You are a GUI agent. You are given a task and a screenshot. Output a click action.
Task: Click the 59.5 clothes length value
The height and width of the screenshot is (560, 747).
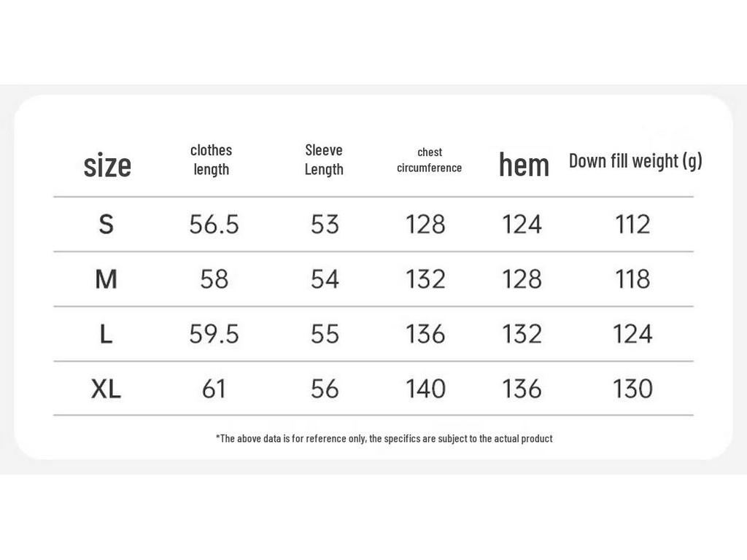point(214,334)
